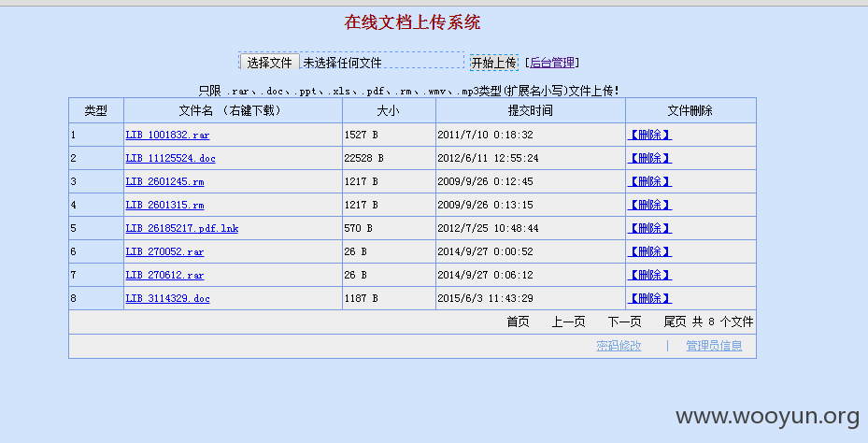868x443 pixels.
Task: Go to 尾页 last page
Action: 676,322
